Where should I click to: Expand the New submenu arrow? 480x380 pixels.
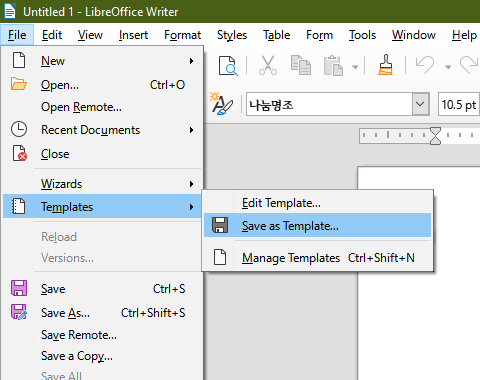[x=191, y=61]
